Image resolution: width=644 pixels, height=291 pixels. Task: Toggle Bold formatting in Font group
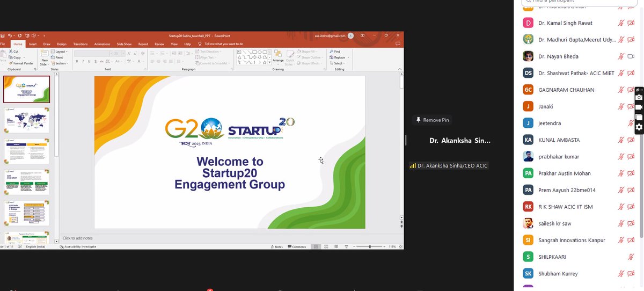pos(76,61)
